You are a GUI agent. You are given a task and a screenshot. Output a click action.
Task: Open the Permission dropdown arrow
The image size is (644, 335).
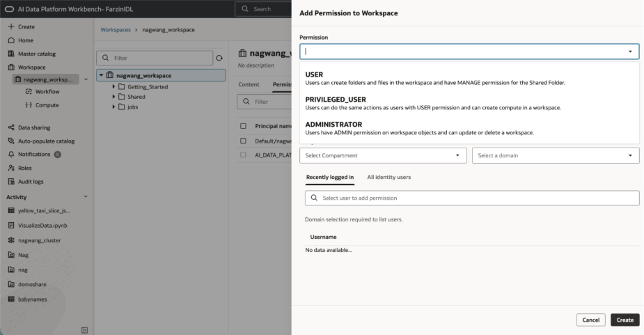tap(630, 52)
